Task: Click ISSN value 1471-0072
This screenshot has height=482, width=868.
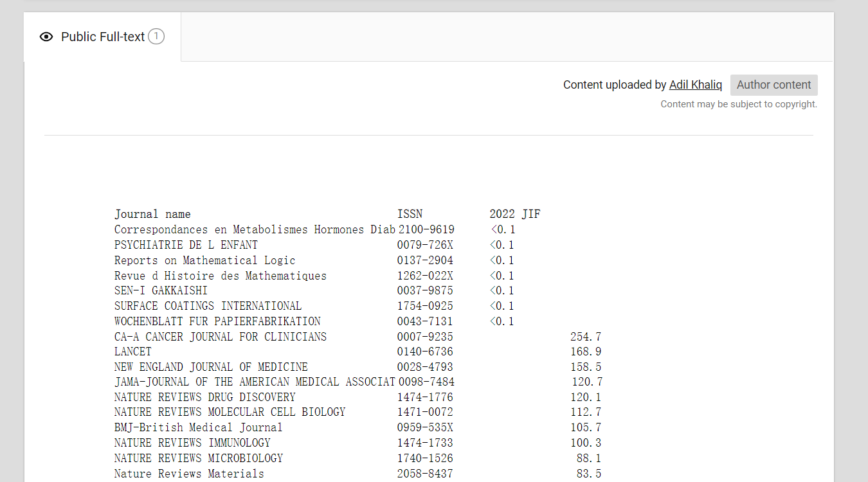Action: (425, 412)
